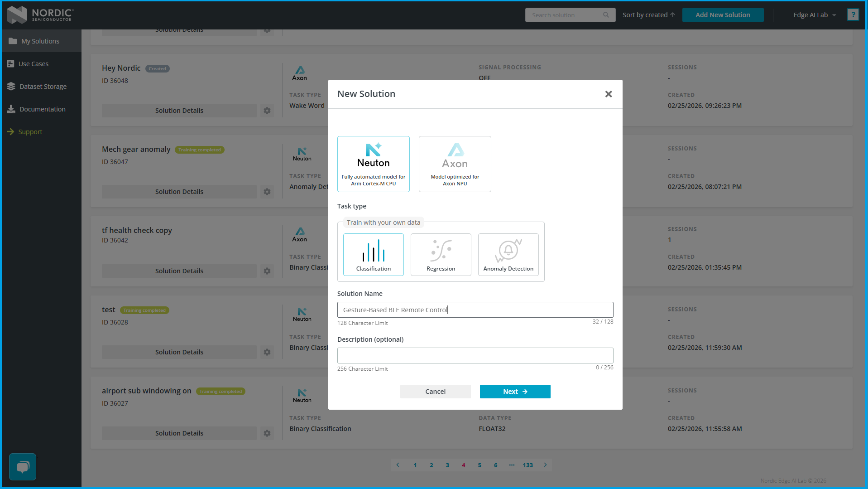Open Solution Details for Hey Nordic
Viewport: 868px width, 489px height.
[x=179, y=111]
